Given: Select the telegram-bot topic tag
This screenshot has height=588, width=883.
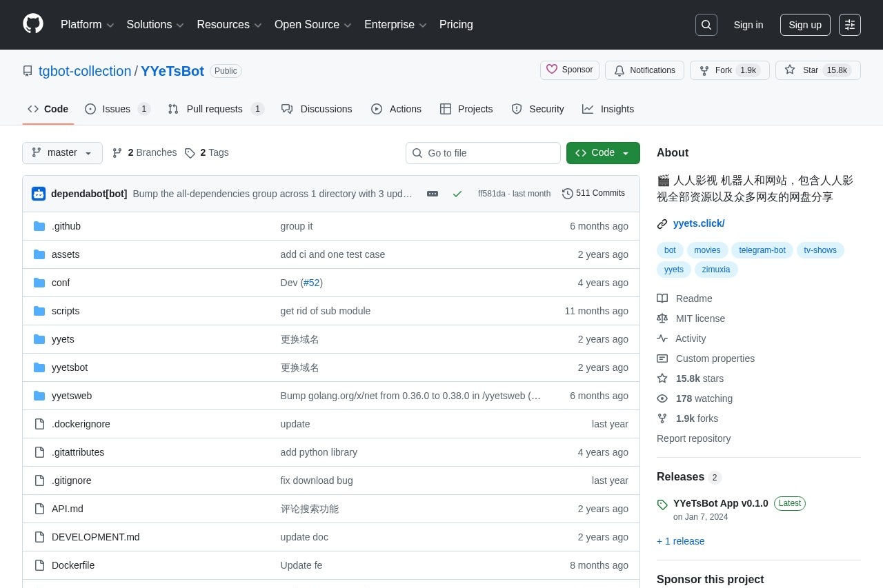Looking at the screenshot, I should (762, 250).
